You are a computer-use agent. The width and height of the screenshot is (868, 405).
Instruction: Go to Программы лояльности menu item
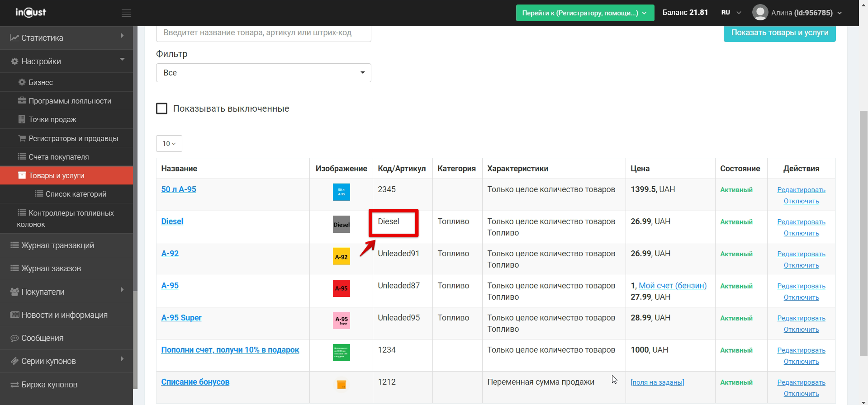(x=70, y=101)
